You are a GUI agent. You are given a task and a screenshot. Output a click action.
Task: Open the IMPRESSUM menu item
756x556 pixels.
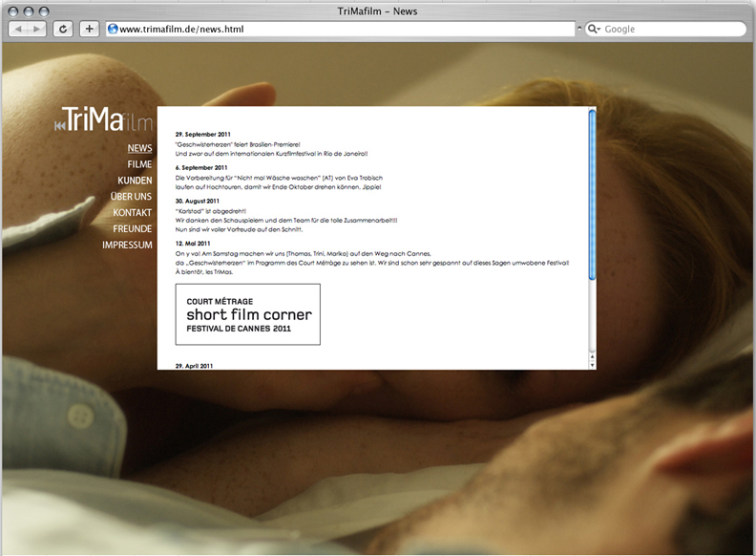click(127, 246)
